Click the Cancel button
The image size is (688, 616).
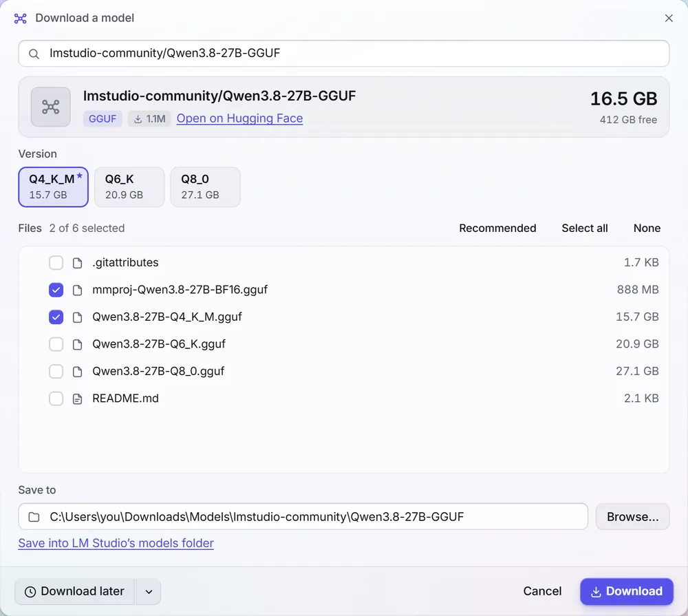pyautogui.click(x=542, y=591)
